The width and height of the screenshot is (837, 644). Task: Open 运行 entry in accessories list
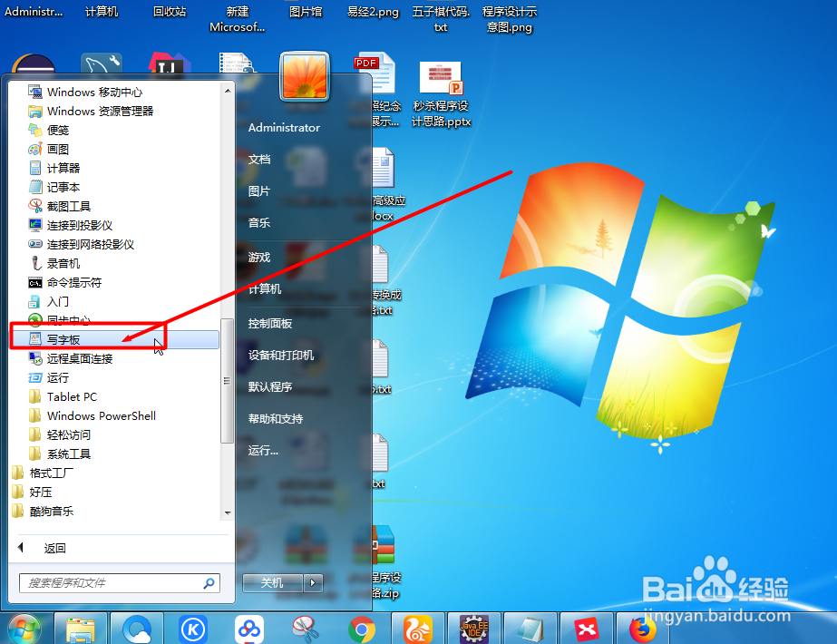pyautogui.click(x=49, y=377)
